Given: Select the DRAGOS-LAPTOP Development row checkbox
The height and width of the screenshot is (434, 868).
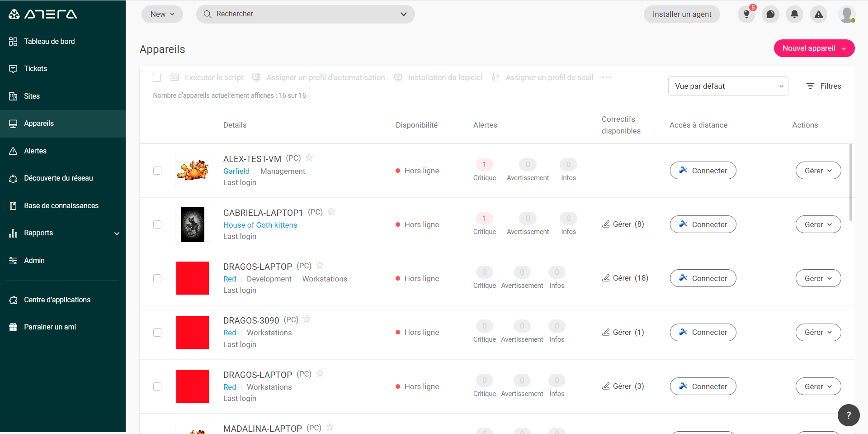Looking at the screenshot, I should (x=157, y=278).
